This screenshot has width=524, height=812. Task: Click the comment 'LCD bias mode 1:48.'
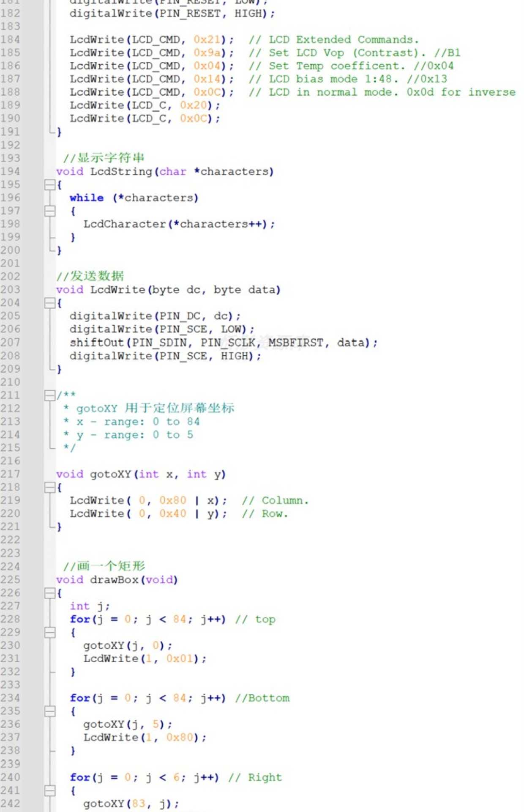[x=333, y=79]
